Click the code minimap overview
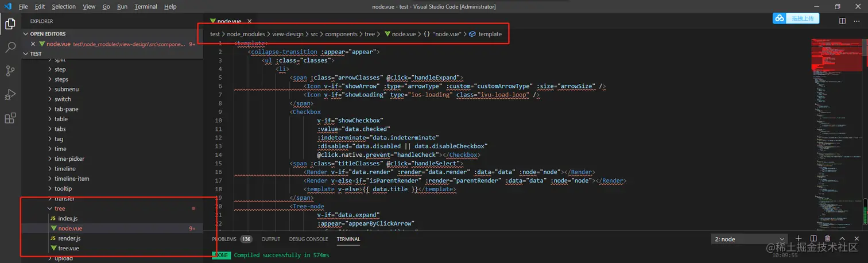 pos(836,134)
